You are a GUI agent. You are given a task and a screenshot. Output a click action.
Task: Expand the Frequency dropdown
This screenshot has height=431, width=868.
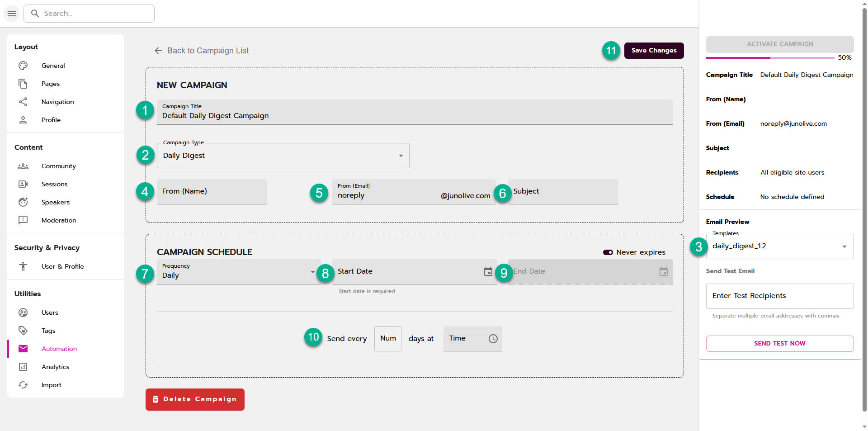pyautogui.click(x=239, y=272)
